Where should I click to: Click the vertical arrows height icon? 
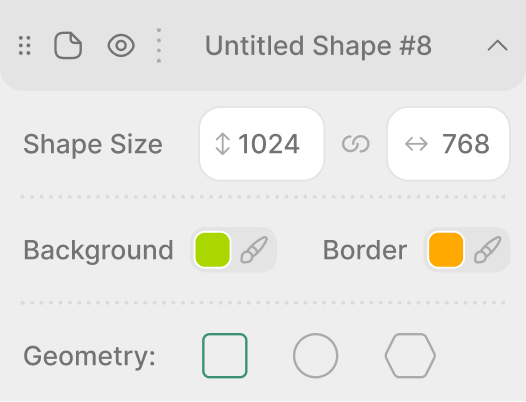[x=222, y=144]
